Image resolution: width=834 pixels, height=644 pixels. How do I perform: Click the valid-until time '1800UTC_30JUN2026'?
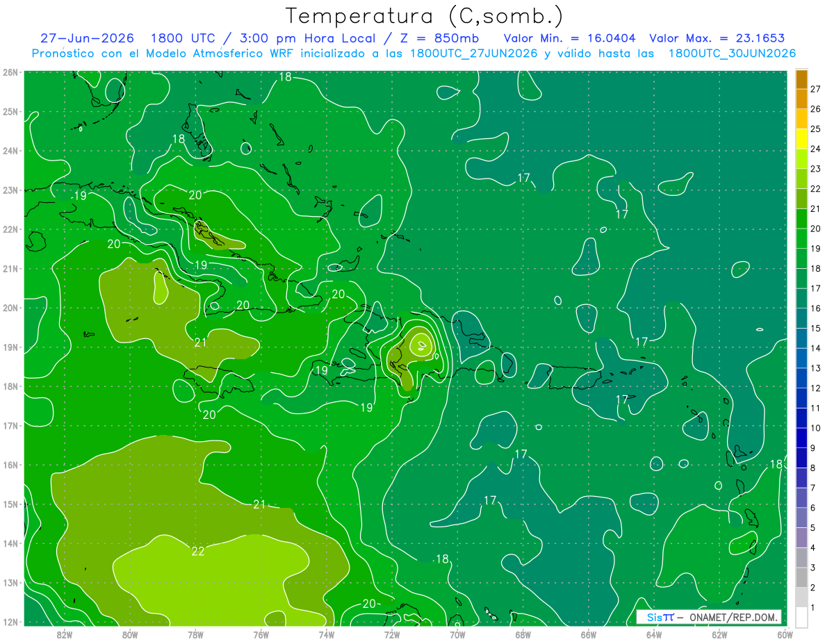[732, 53]
